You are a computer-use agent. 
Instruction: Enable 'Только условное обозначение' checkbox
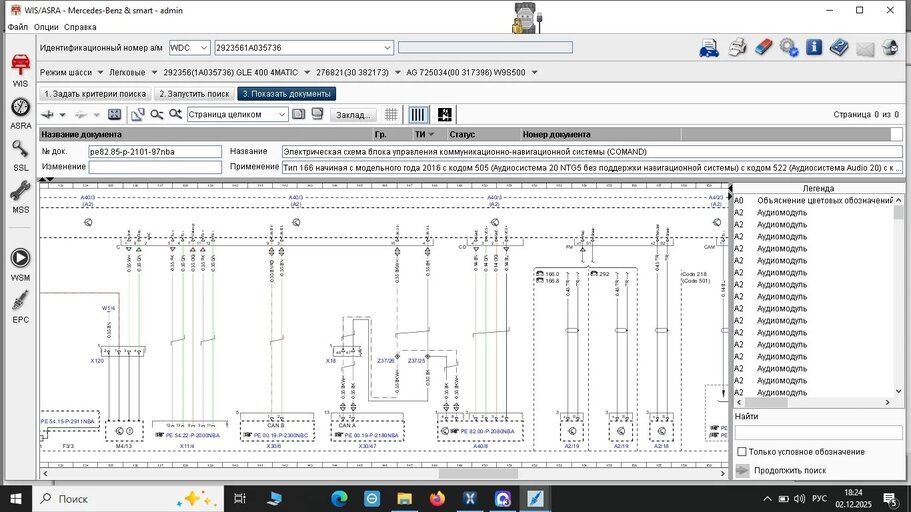point(742,452)
